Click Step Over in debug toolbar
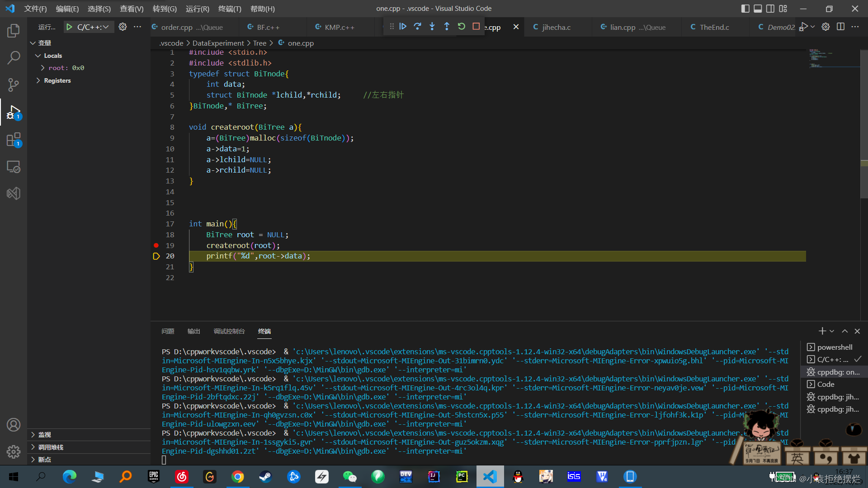The width and height of the screenshot is (868, 488). [x=417, y=27]
